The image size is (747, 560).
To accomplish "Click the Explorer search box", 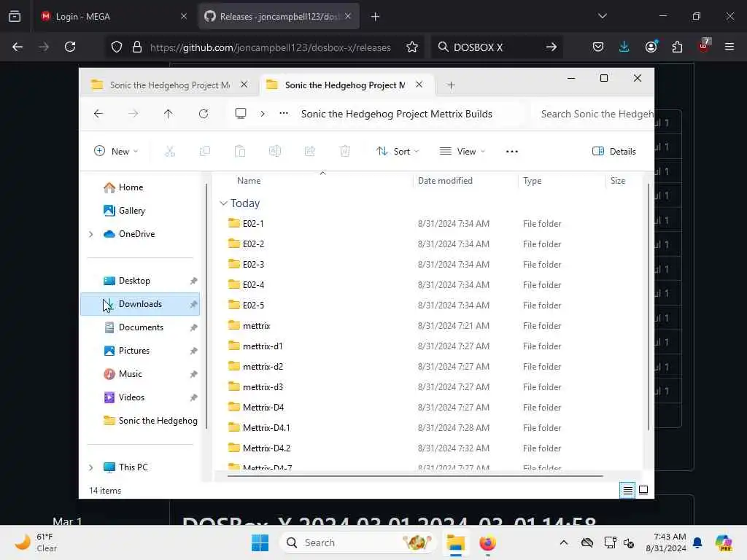I will pos(592,114).
